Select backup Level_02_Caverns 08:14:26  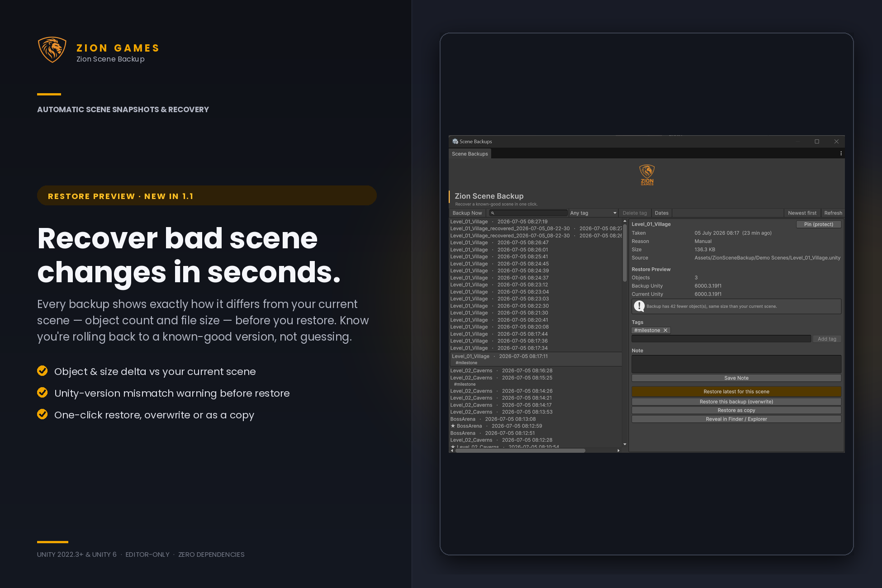pos(536,391)
